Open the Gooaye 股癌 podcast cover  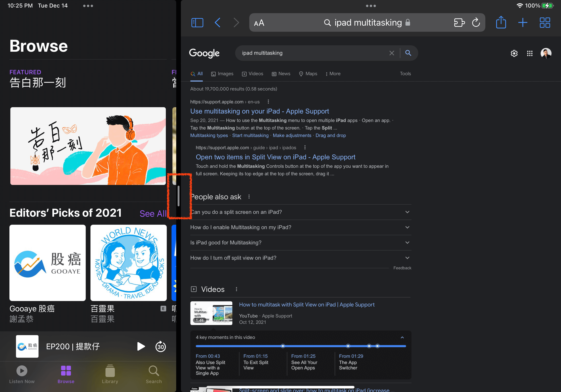point(48,263)
